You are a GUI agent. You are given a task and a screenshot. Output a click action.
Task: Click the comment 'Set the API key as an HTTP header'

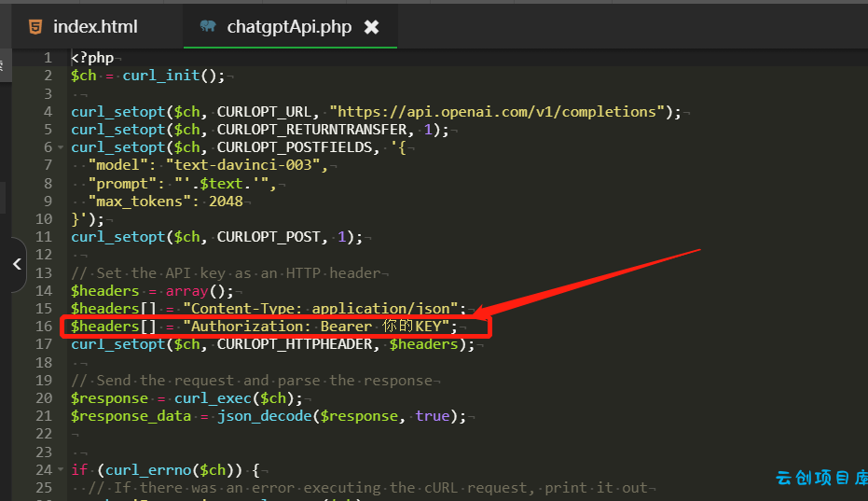pyautogui.click(x=226, y=273)
